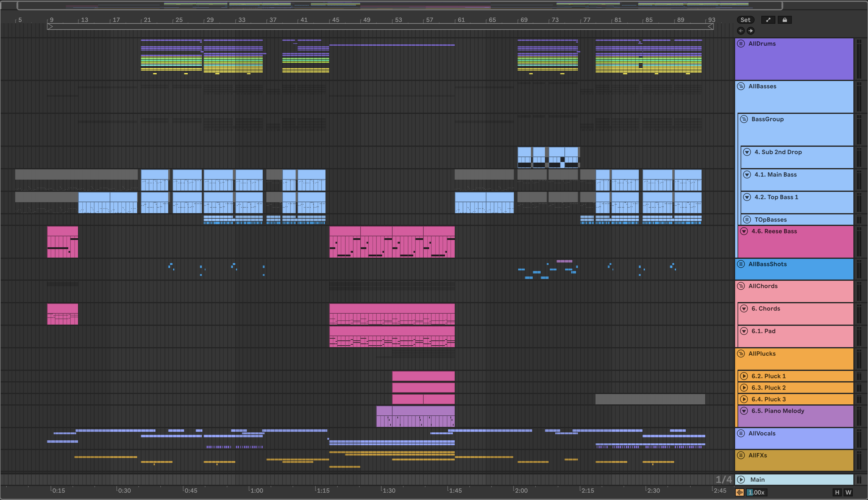Collapse the 6.1. Pad track
This screenshot has height=500, width=868.
[x=744, y=331]
